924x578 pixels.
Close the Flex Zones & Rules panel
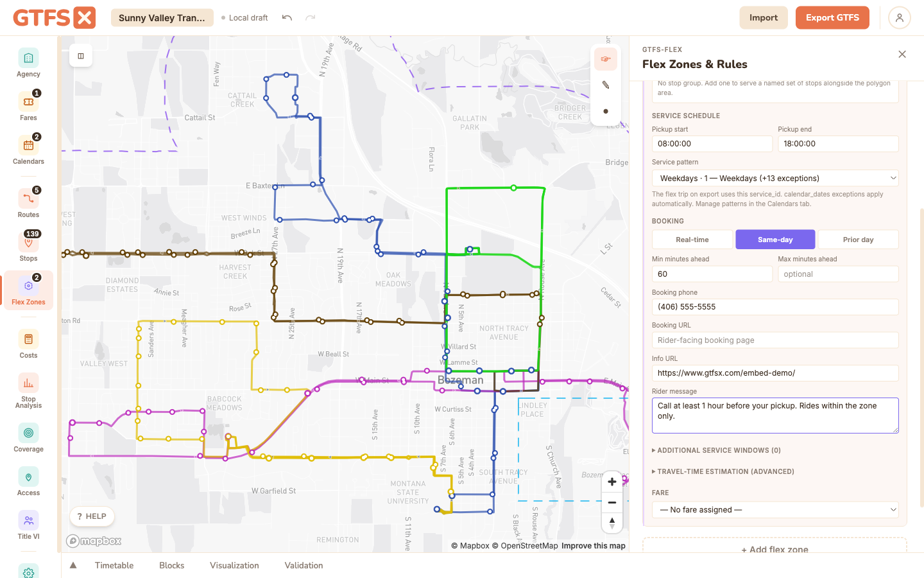coord(902,55)
